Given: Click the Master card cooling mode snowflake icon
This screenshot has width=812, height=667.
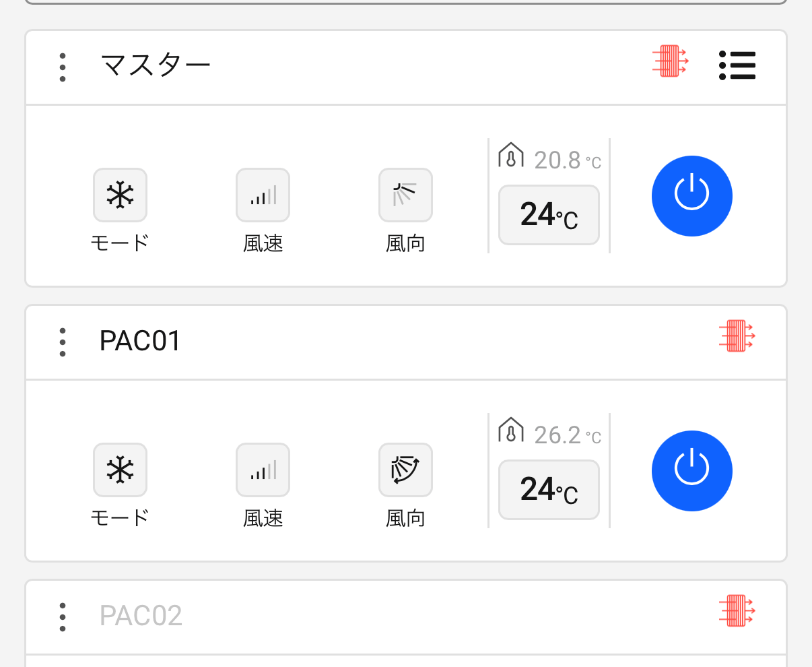Looking at the screenshot, I should pos(120,195).
